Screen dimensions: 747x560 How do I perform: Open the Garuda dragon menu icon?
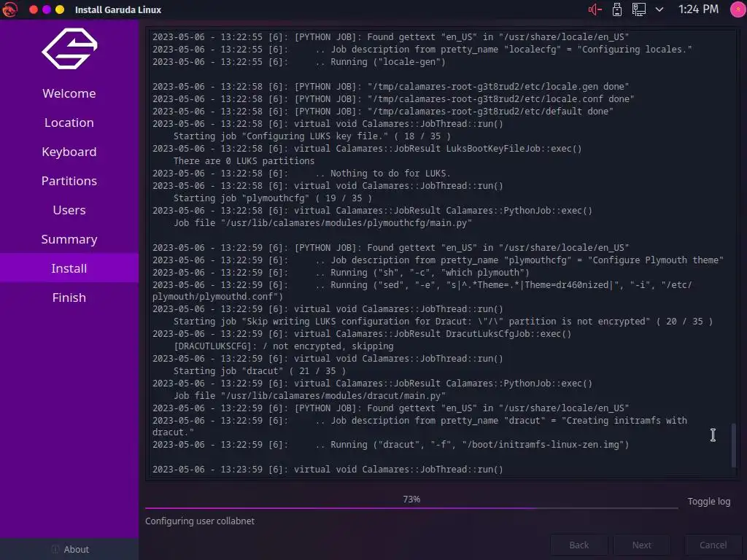[9, 9]
